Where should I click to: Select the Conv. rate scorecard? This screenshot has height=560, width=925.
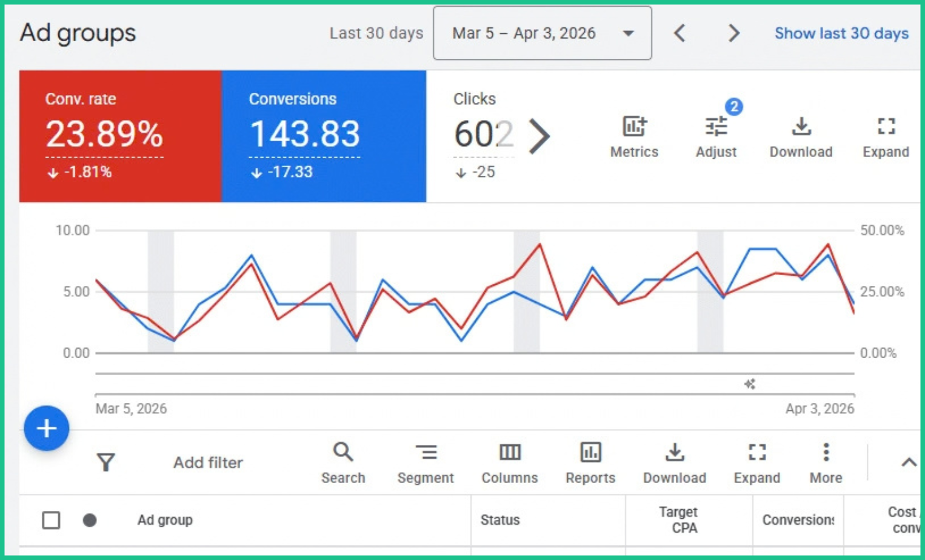click(121, 136)
